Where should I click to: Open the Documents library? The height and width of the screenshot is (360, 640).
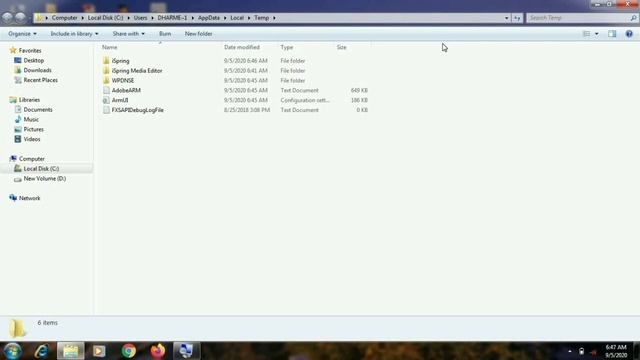point(38,109)
